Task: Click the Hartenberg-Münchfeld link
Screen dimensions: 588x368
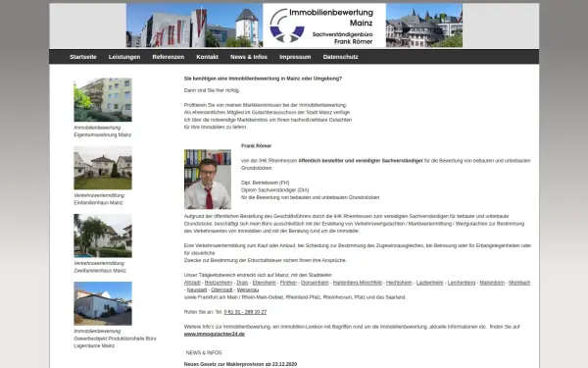Action: click(x=358, y=283)
